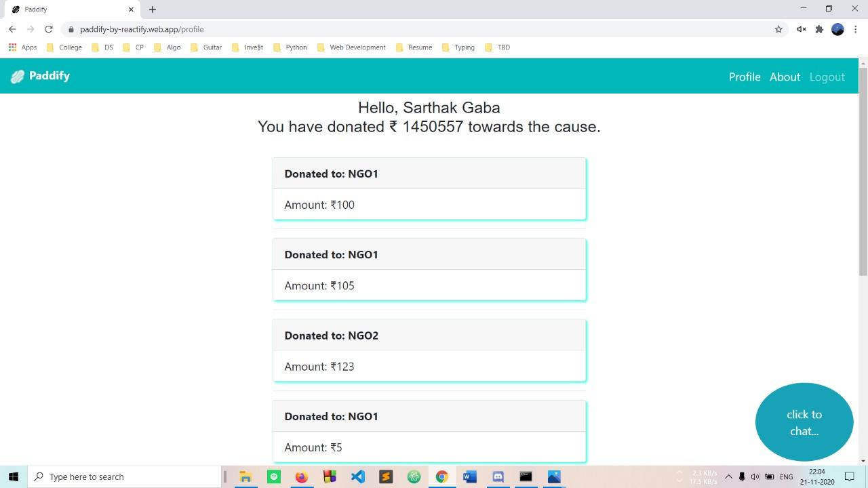The width and height of the screenshot is (868, 488).
Task: Click the first Donated to: NGO1 card header
Action: [429, 174]
